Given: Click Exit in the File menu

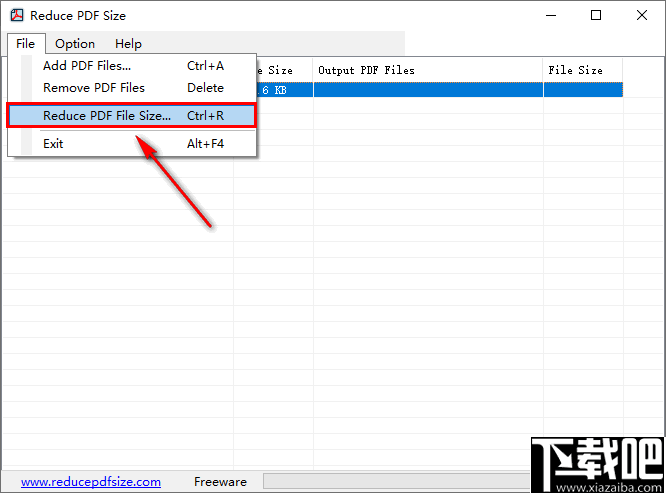Looking at the screenshot, I should 132,144.
